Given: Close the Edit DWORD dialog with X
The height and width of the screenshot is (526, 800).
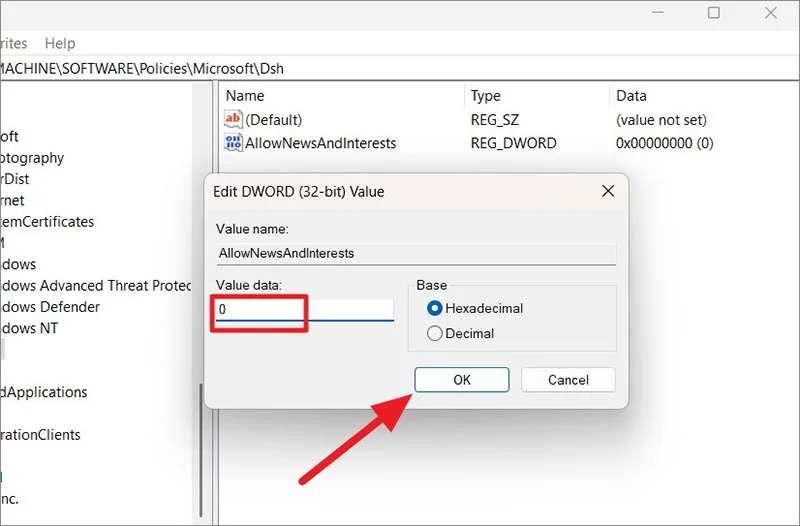Looking at the screenshot, I should coord(608,191).
